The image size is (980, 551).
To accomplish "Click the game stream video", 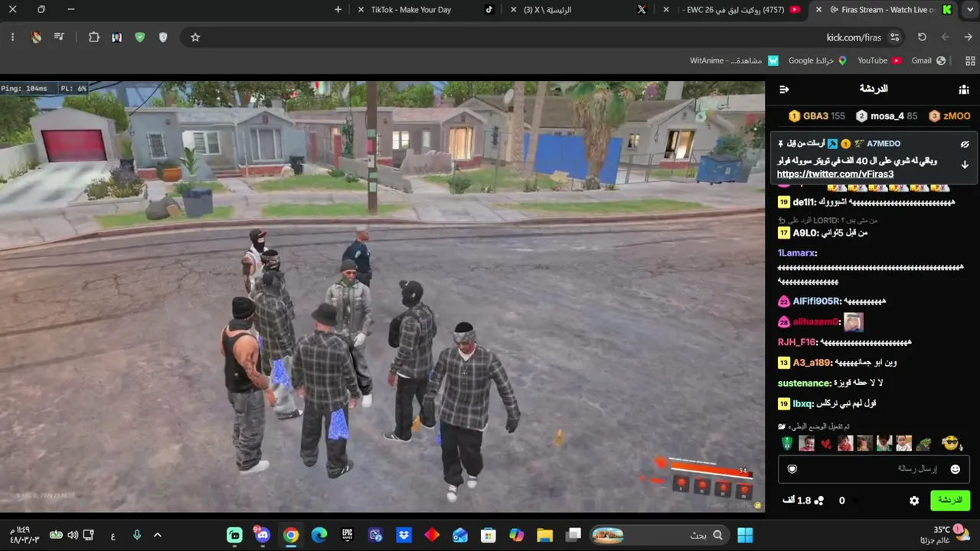I will [x=382, y=297].
